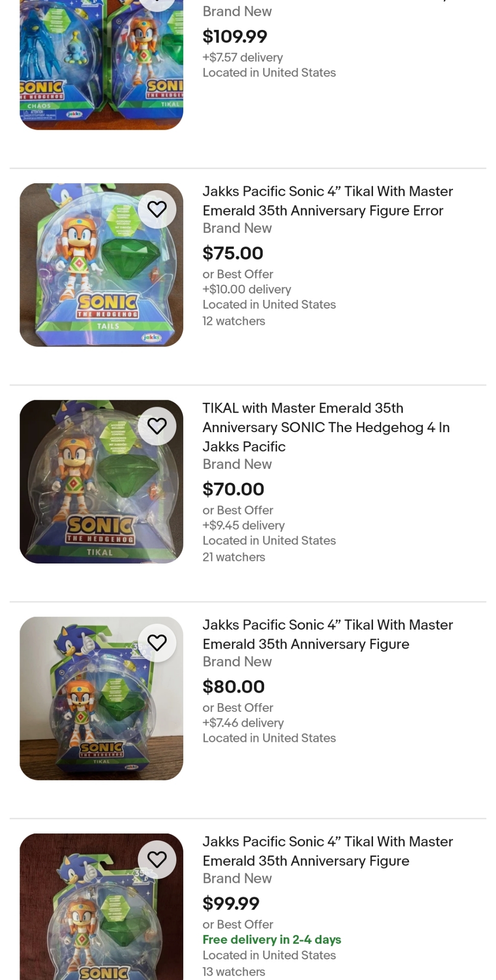Save the $75.00 Tikal listing to watchlist
The image size is (496, 980).
[x=157, y=209]
